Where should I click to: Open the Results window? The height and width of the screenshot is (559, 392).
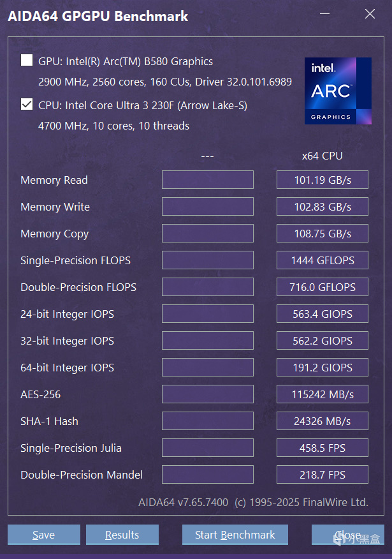coord(122,535)
